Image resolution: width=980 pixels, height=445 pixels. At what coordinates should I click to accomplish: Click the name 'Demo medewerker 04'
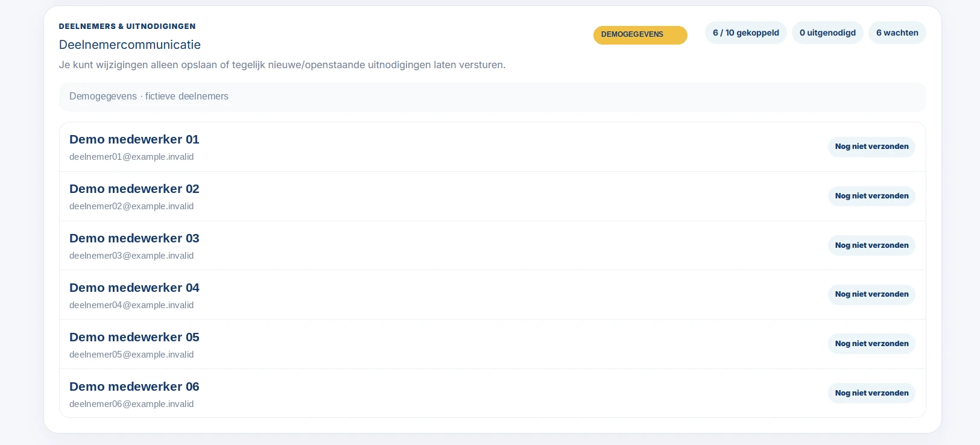tap(134, 288)
